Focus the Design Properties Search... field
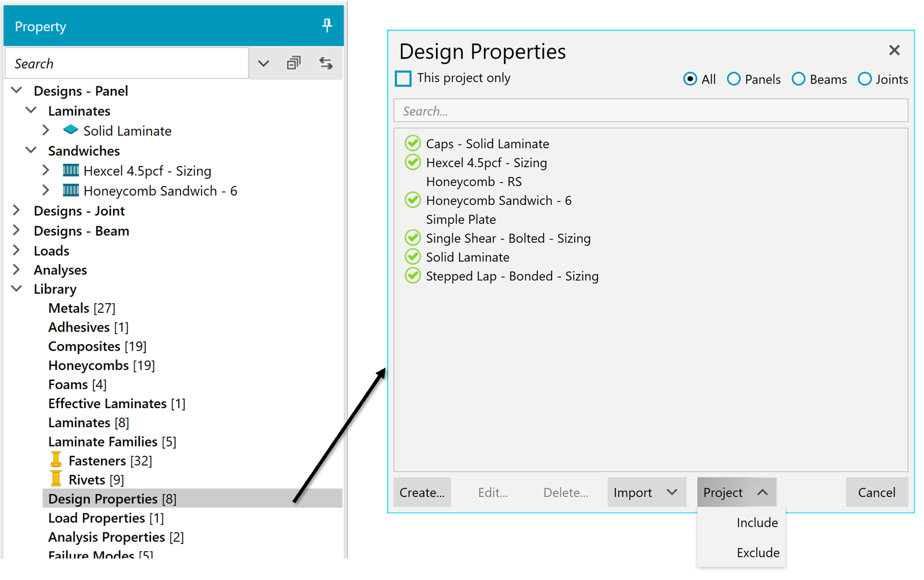This screenshot has width=924, height=580. click(651, 110)
